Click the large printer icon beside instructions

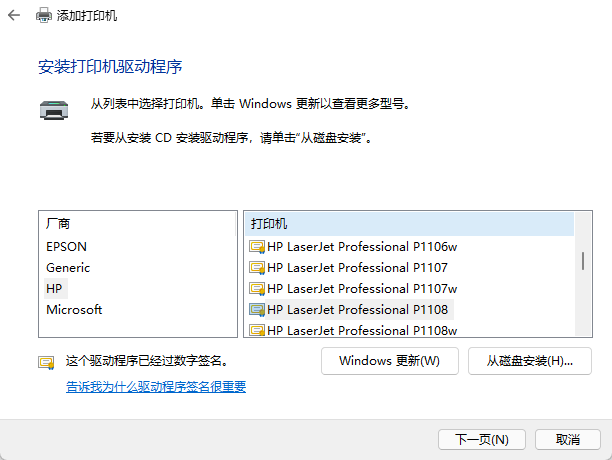(x=53, y=109)
